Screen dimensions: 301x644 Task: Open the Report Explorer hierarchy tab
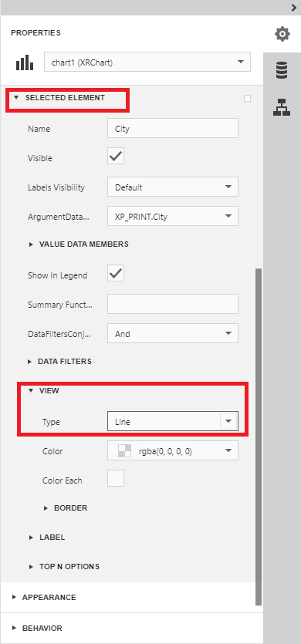pos(282,107)
